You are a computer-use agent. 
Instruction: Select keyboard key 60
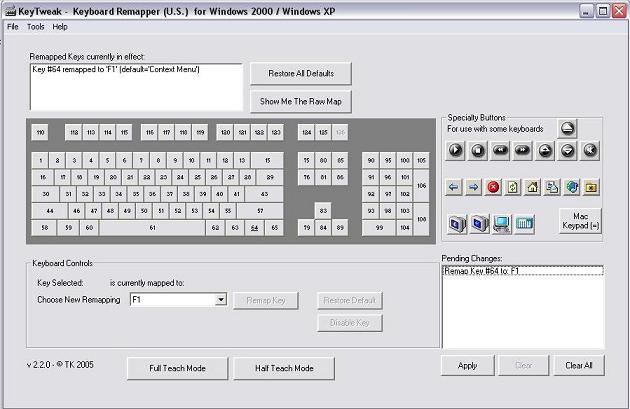pos(89,228)
